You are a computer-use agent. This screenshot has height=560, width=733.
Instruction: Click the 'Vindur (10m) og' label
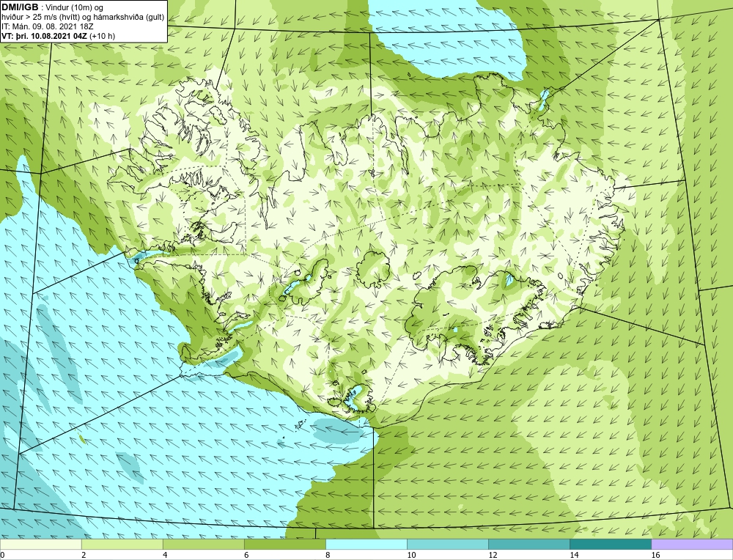pos(75,7)
